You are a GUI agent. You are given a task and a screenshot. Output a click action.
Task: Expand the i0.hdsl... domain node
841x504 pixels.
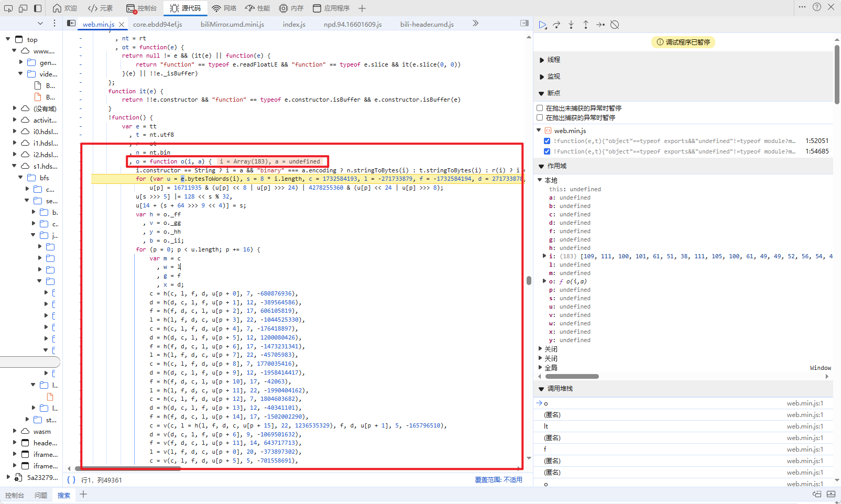click(15, 132)
